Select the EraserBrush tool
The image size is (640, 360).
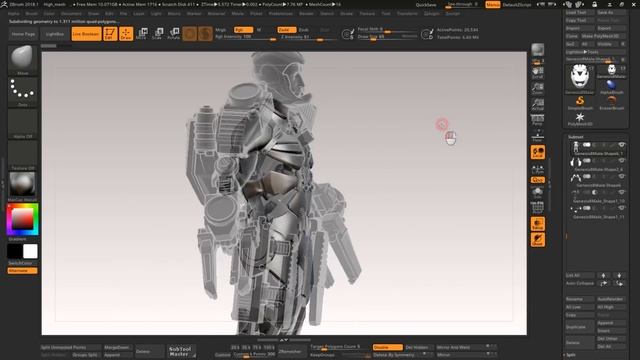[611, 102]
